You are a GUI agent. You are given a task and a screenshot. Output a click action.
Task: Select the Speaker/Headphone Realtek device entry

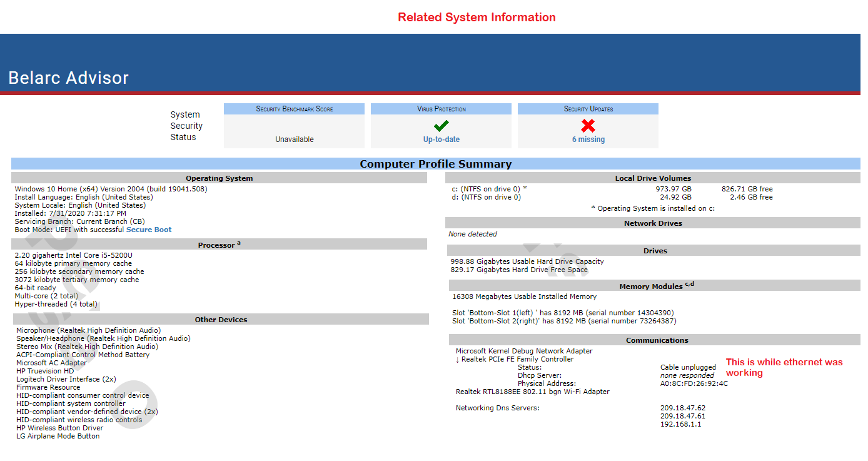(103, 338)
